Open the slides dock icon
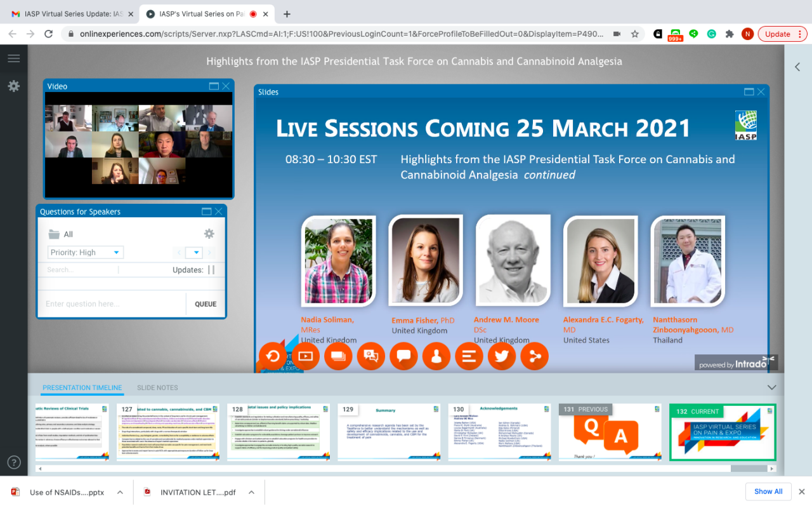 (338, 356)
